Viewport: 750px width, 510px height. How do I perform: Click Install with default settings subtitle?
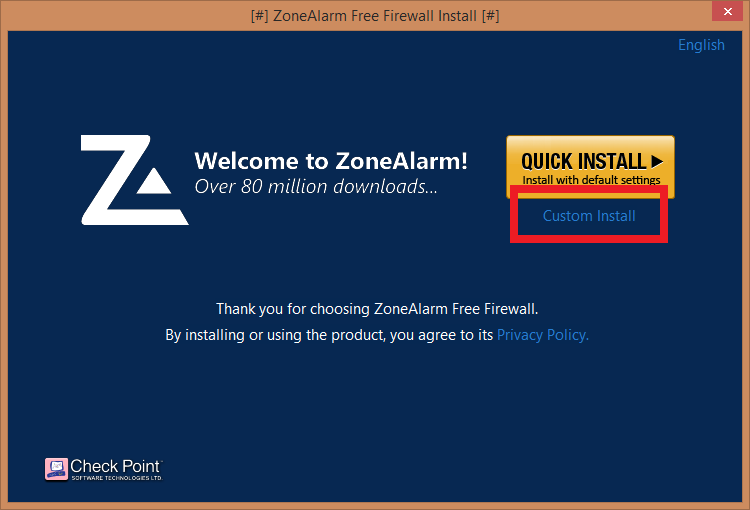[591, 180]
